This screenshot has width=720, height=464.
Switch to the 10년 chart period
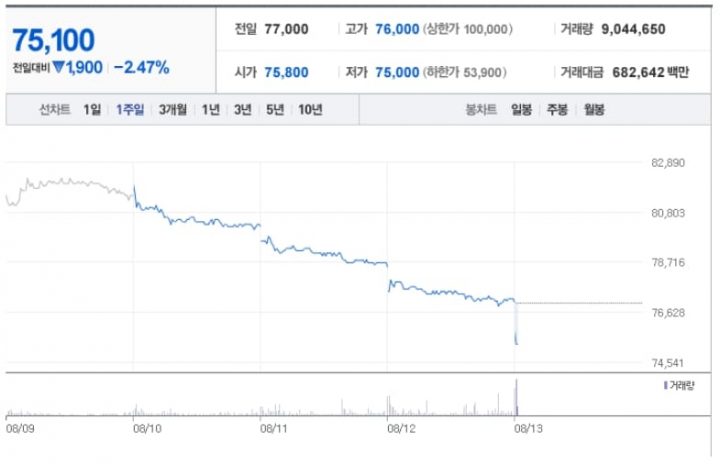point(310,110)
